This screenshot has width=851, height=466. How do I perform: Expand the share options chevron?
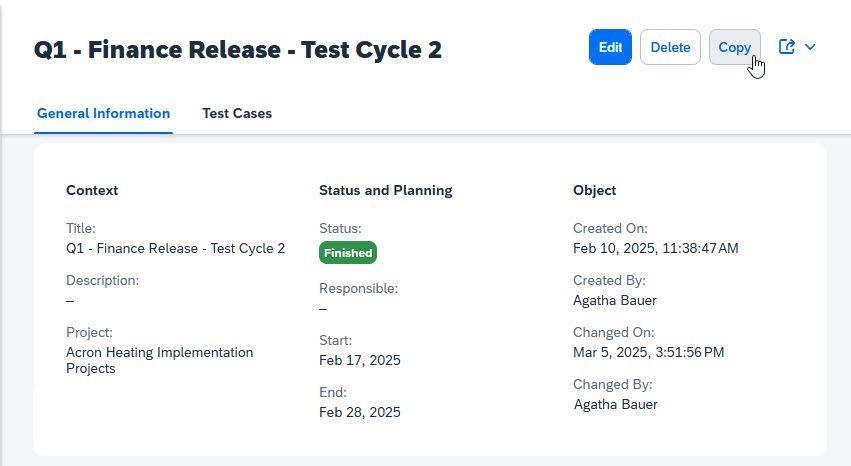pyautogui.click(x=810, y=47)
